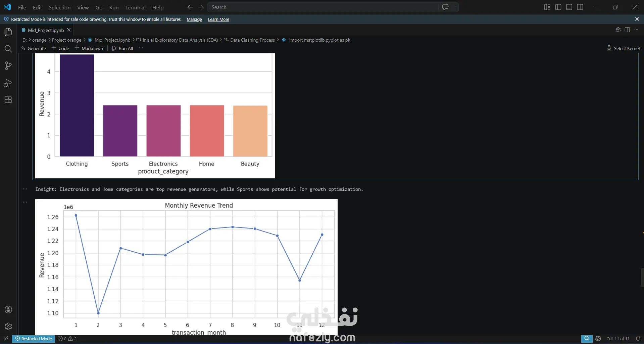Click the zoom out status bar icon
Screen dimensions: 644x344
tap(587, 339)
